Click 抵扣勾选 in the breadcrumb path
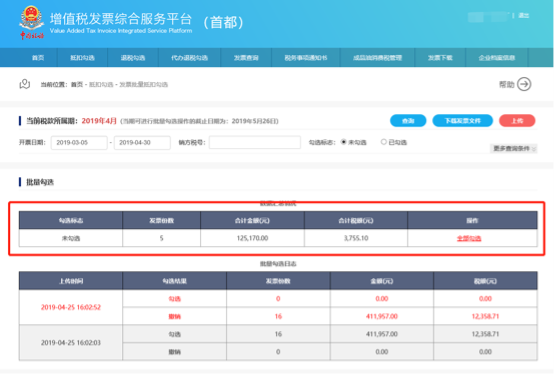 101,84
